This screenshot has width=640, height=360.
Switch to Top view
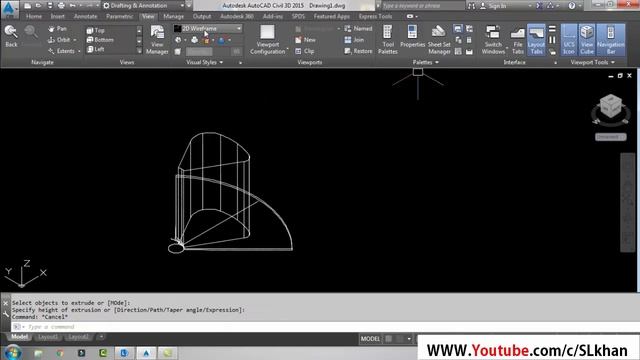96,30
